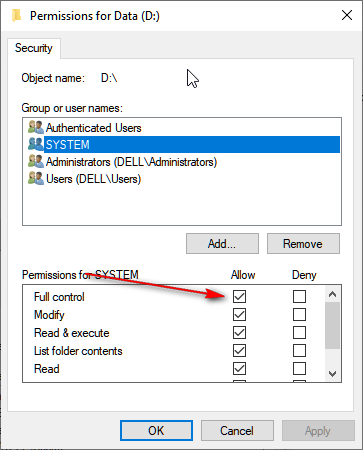
Task: Click the Cancel button
Action: coord(237,431)
